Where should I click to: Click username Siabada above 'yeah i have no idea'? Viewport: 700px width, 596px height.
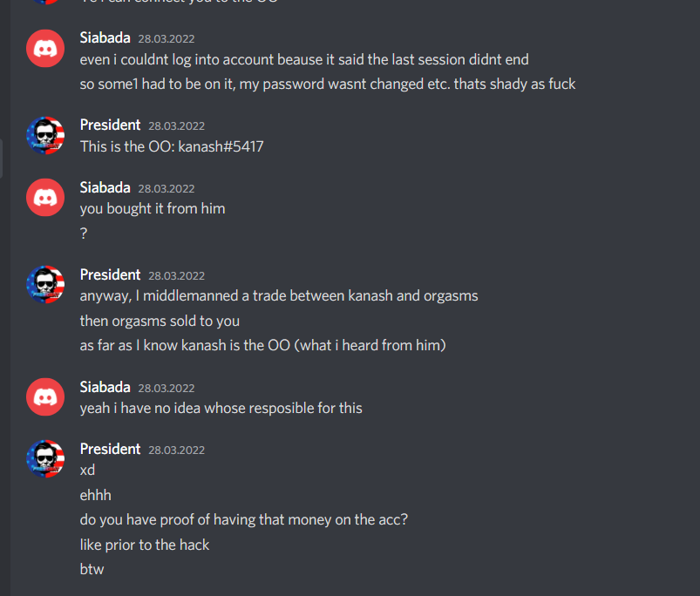[105, 387]
